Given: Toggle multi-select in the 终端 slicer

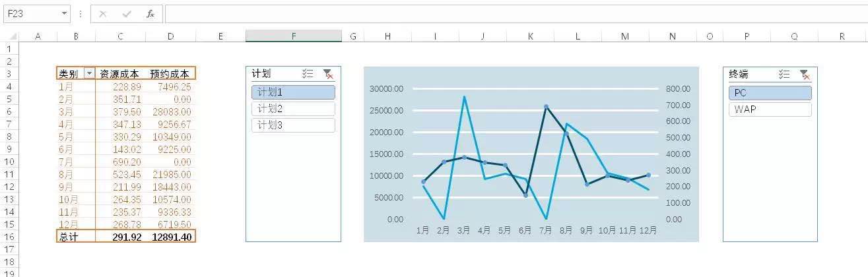Looking at the screenshot, I should (784, 75).
